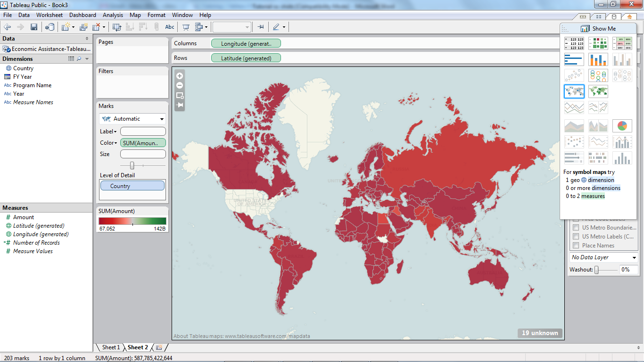This screenshot has height=362, width=644.
Task: Open the Format menu
Action: (x=157, y=15)
